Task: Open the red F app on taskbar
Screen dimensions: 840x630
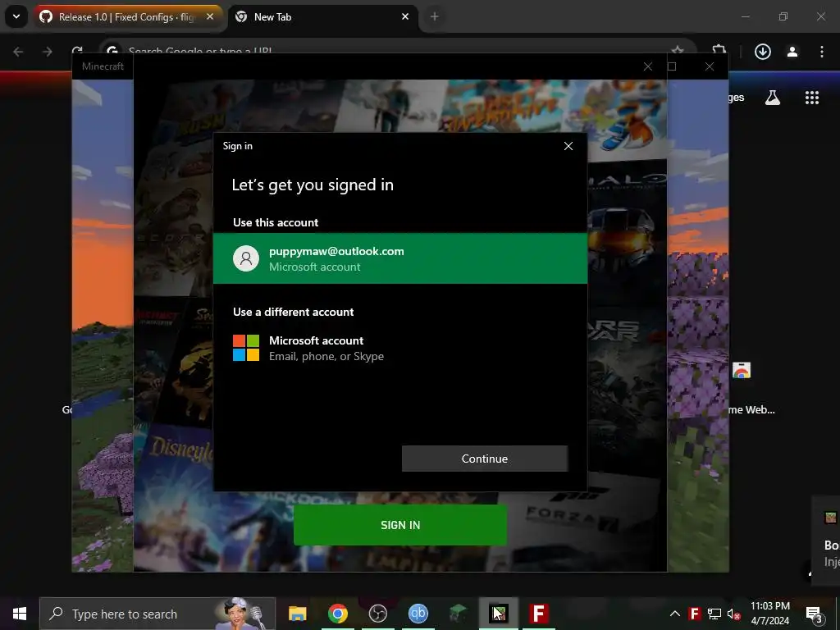Action: pyautogui.click(x=538, y=614)
